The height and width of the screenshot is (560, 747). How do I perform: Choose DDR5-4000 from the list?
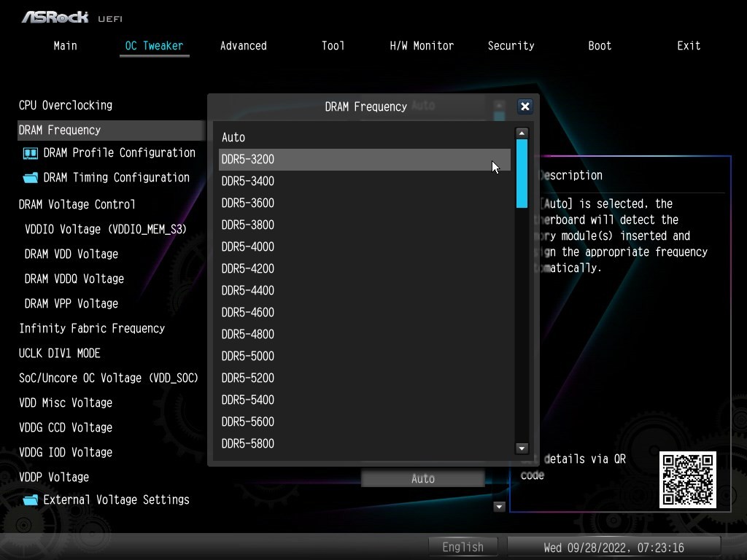[364, 246]
